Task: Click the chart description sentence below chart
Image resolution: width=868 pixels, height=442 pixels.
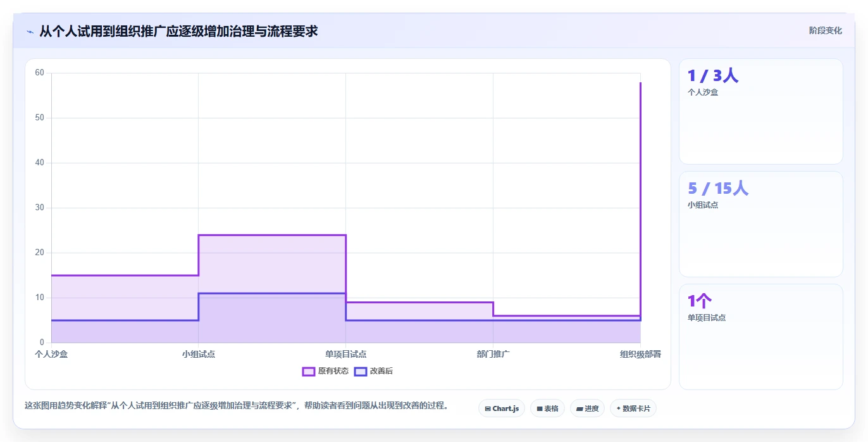Action: click(x=236, y=406)
